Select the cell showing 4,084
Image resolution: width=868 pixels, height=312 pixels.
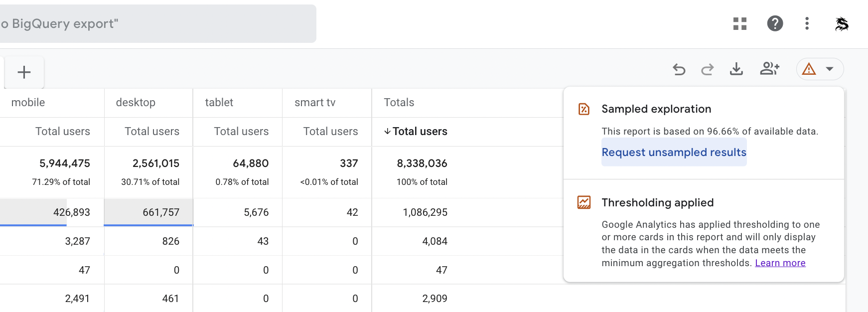[x=434, y=241]
